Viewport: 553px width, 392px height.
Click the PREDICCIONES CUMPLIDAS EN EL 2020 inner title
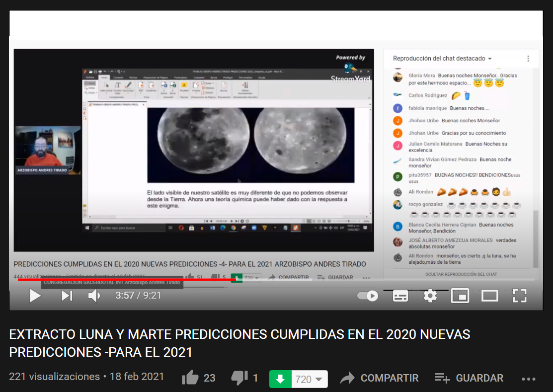point(190,264)
